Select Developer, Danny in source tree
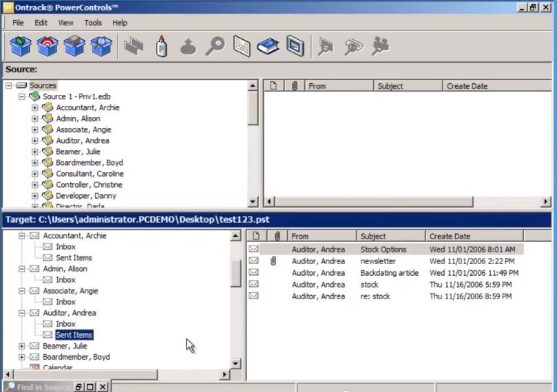 click(x=86, y=195)
